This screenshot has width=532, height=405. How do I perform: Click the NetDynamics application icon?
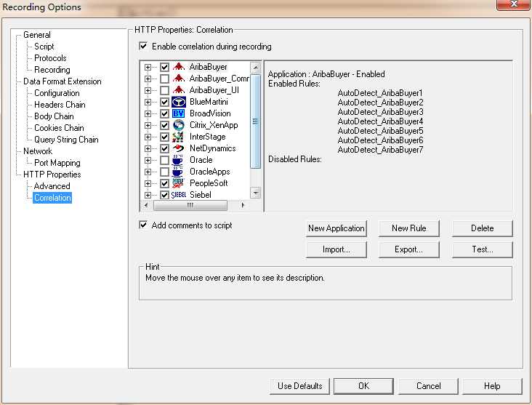pos(179,148)
